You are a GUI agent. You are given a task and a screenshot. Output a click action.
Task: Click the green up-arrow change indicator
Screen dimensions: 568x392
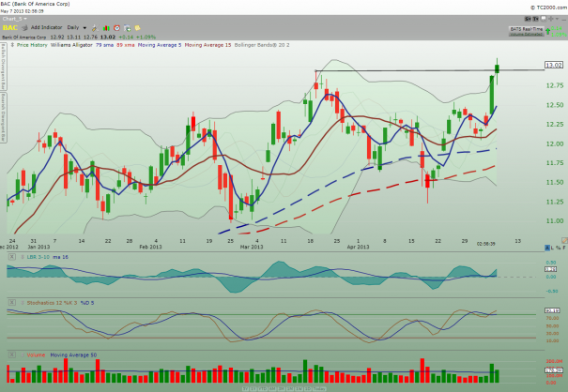point(547,31)
